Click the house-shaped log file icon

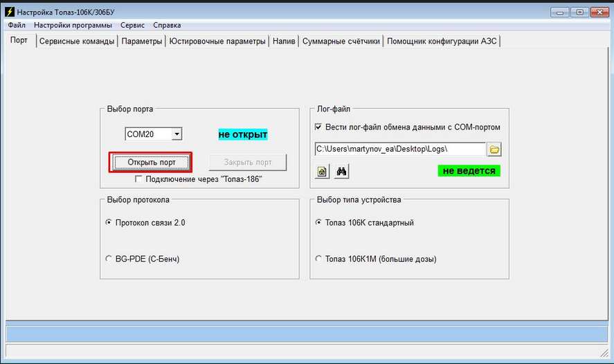click(322, 172)
